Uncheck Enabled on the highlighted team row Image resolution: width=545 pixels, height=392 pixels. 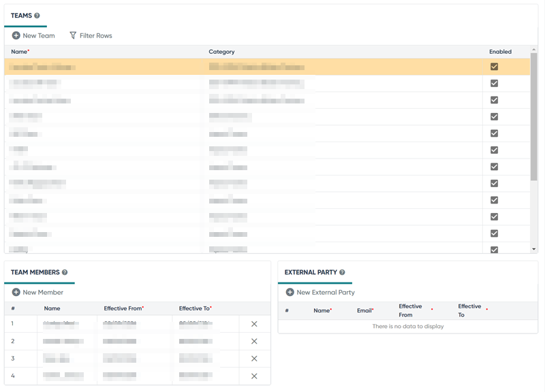pyautogui.click(x=494, y=66)
